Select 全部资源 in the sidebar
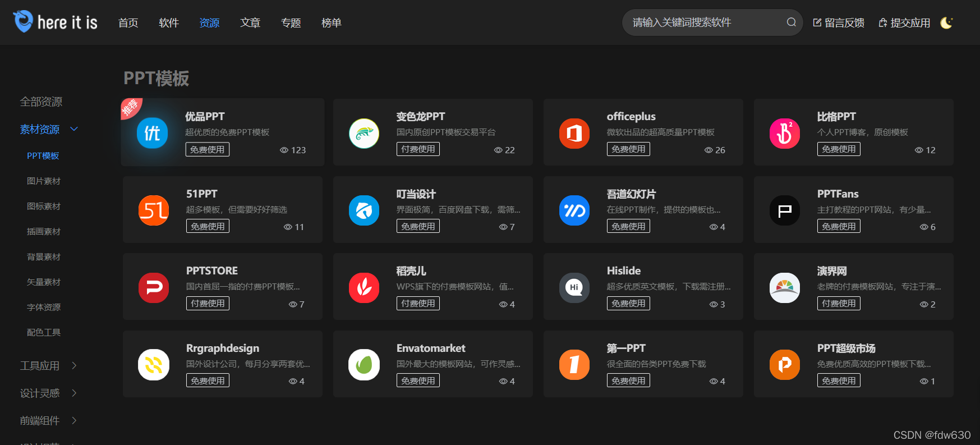The image size is (980, 445). [x=41, y=102]
